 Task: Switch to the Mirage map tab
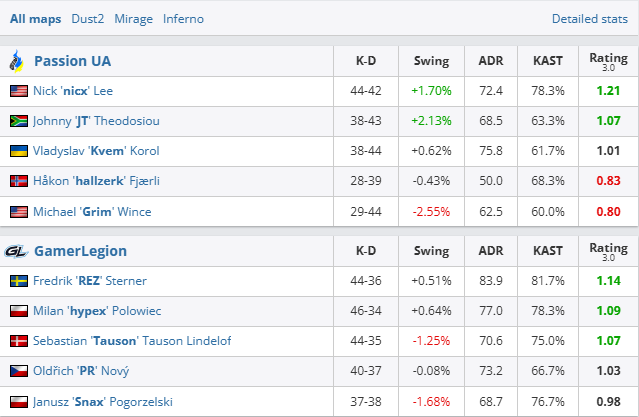click(134, 19)
